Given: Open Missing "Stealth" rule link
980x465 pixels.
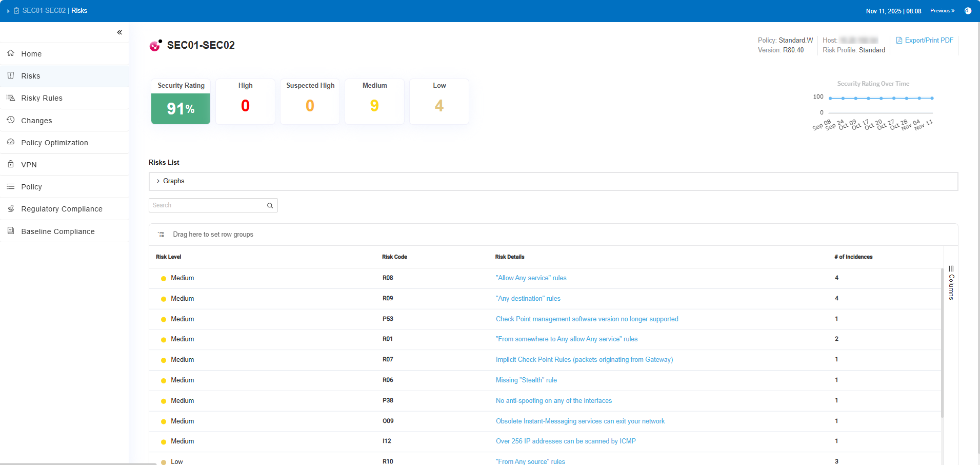Looking at the screenshot, I should 526,380.
